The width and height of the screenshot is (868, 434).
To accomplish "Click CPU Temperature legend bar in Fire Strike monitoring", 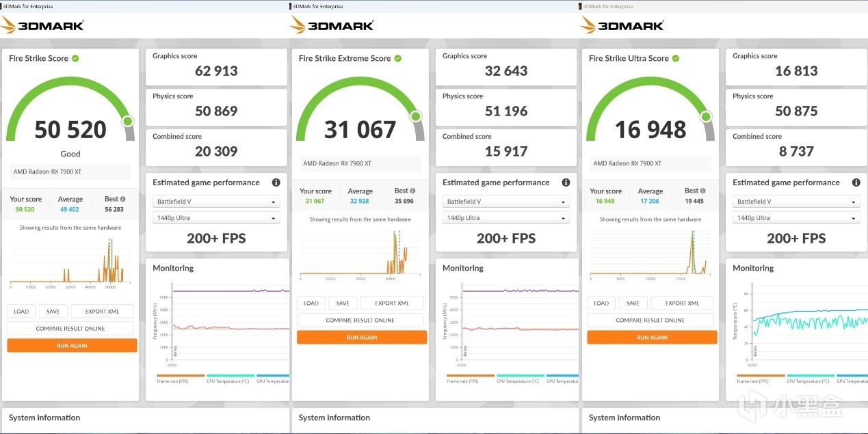I will [x=231, y=375].
